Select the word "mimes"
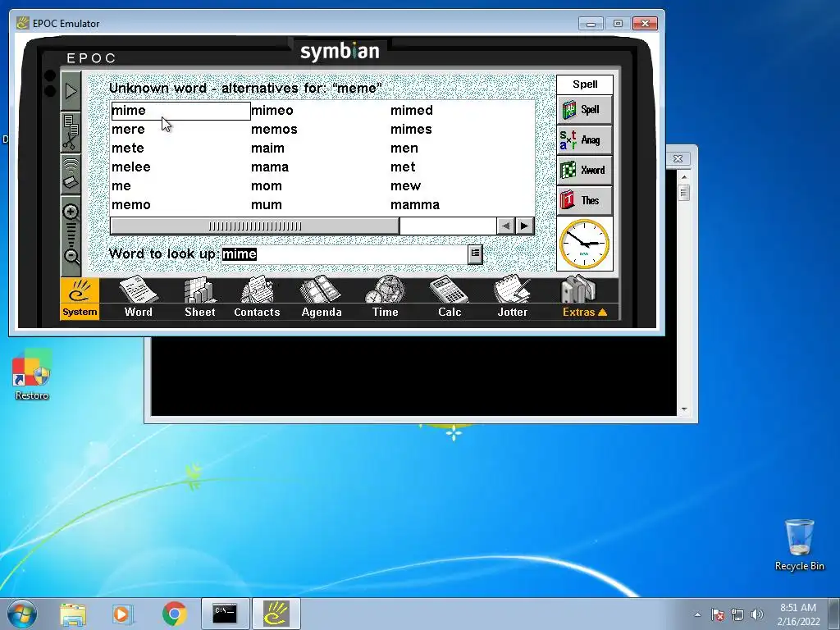The width and height of the screenshot is (840, 630). [411, 130]
